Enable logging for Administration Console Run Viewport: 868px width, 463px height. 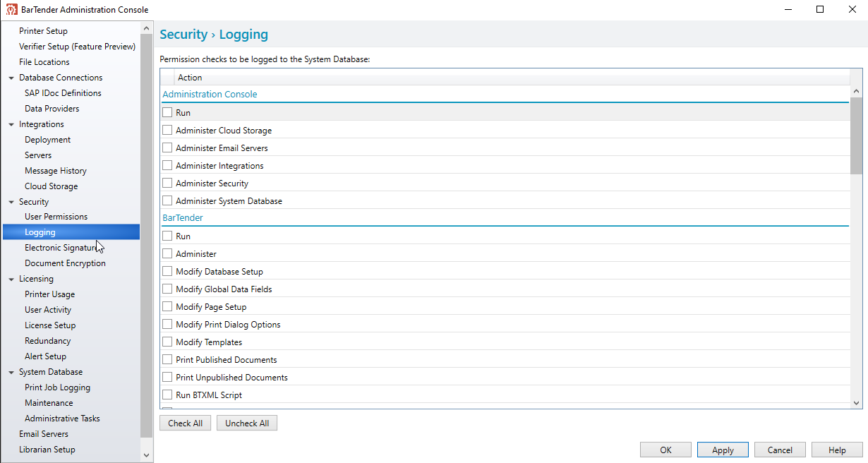point(167,112)
